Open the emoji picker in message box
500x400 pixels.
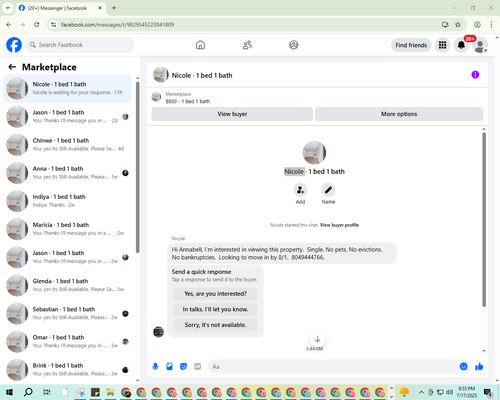pos(464,367)
